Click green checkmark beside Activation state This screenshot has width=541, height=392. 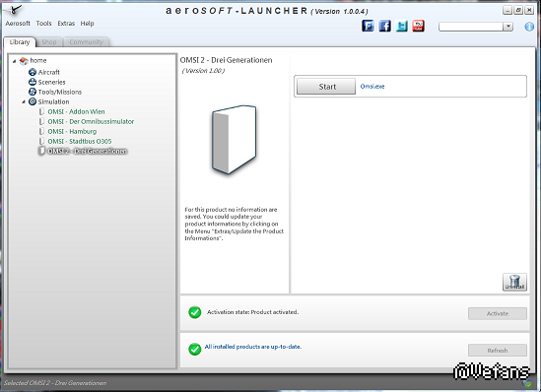tap(195, 312)
